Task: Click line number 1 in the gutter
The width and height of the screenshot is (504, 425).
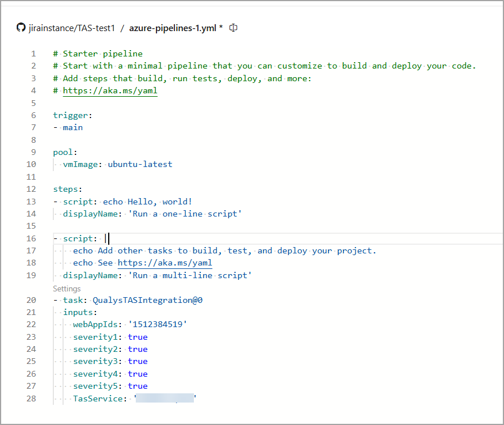Action: tap(33, 54)
